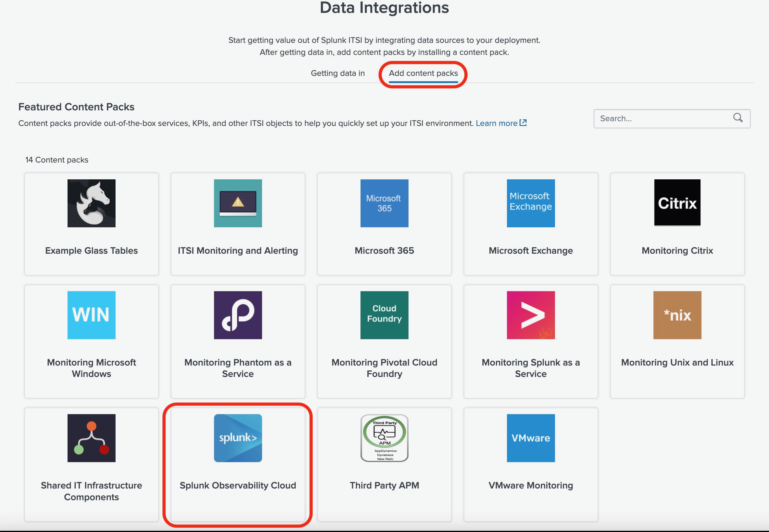Image resolution: width=769 pixels, height=532 pixels.
Task: Open Shared IT Infrastructure Components icon
Action: 92,438
